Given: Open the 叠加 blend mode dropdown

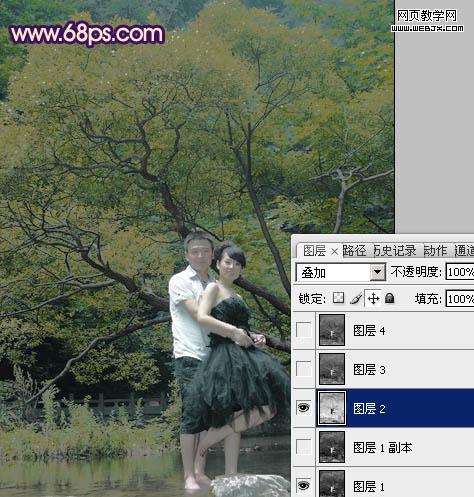Looking at the screenshot, I should 340,272.
